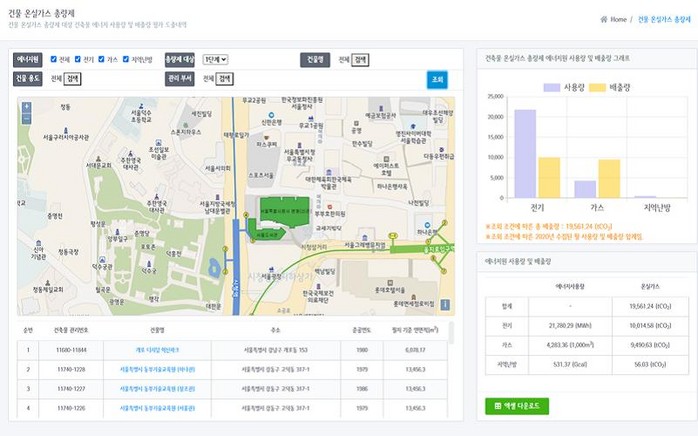Click the 주소 column header
The image size is (698, 436).
pyautogui.click(x=276, y=330)
